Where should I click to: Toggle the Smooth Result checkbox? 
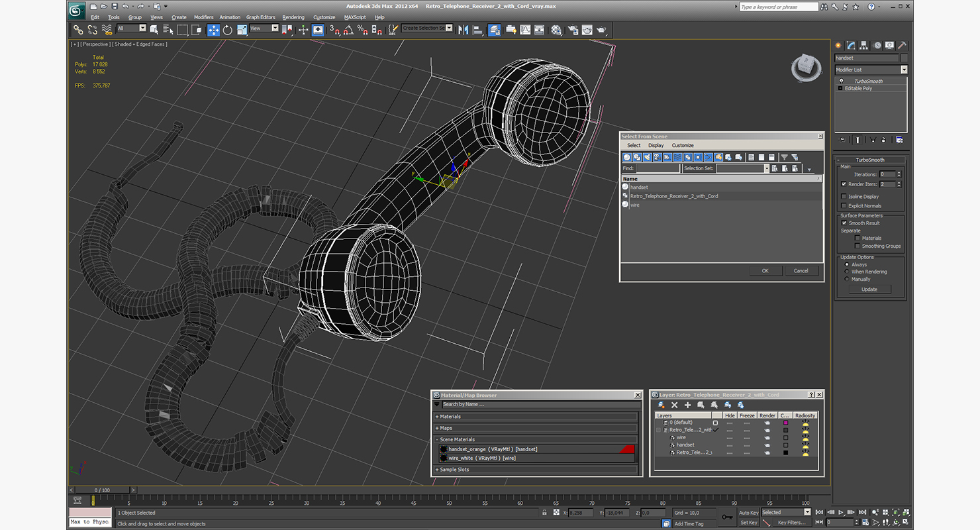pyautogui.click(x=844, y=223)
